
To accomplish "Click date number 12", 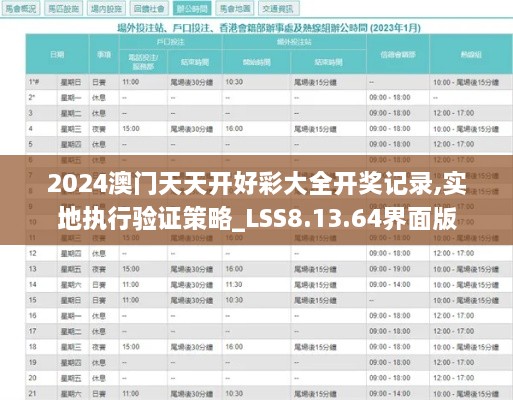I will click(32, 253).
